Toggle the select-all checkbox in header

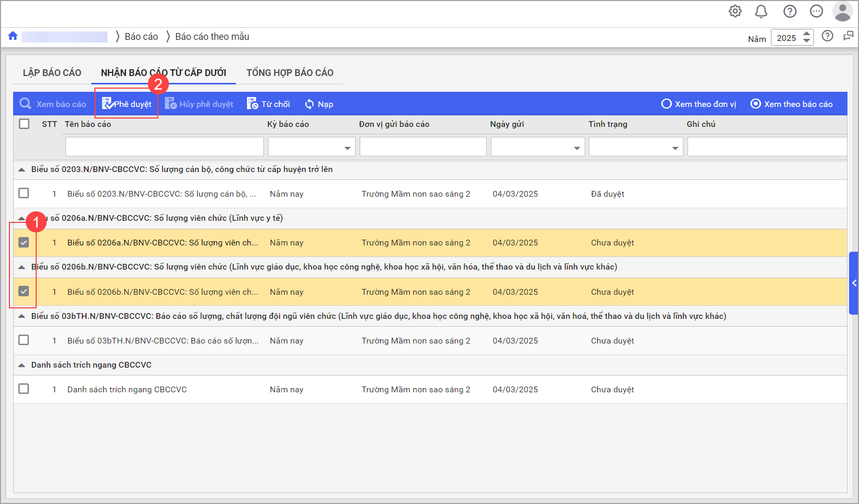point(24,124)
